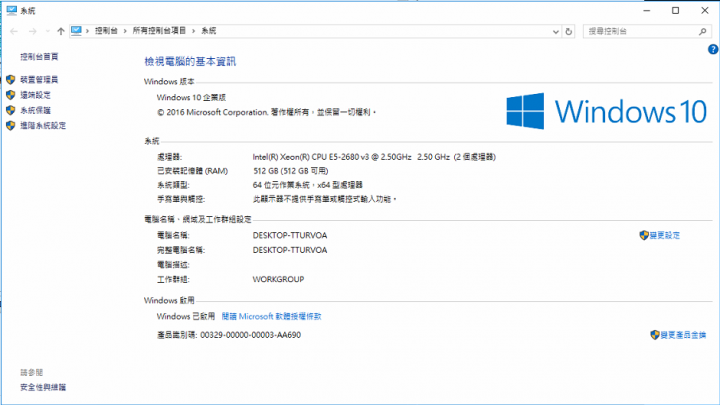720x405 pixels.
Task: Click the Windows 10 logo
Action: click(x=606, y=111)
